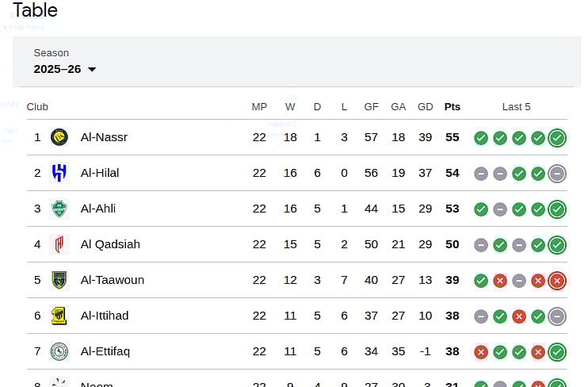Click the Al-Hilal club crest icon
This screenshot has width=588, height=387.
coord(59,173)
